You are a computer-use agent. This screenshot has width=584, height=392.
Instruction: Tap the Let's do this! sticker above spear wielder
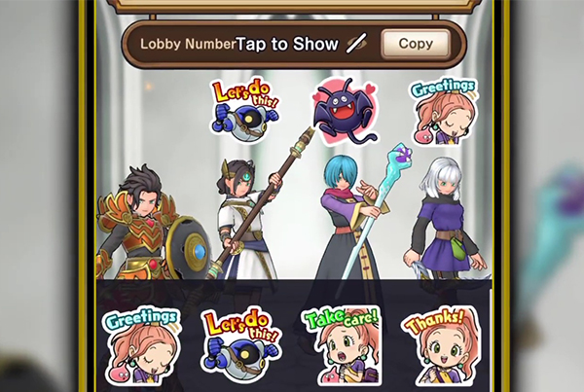click(244, 109)
